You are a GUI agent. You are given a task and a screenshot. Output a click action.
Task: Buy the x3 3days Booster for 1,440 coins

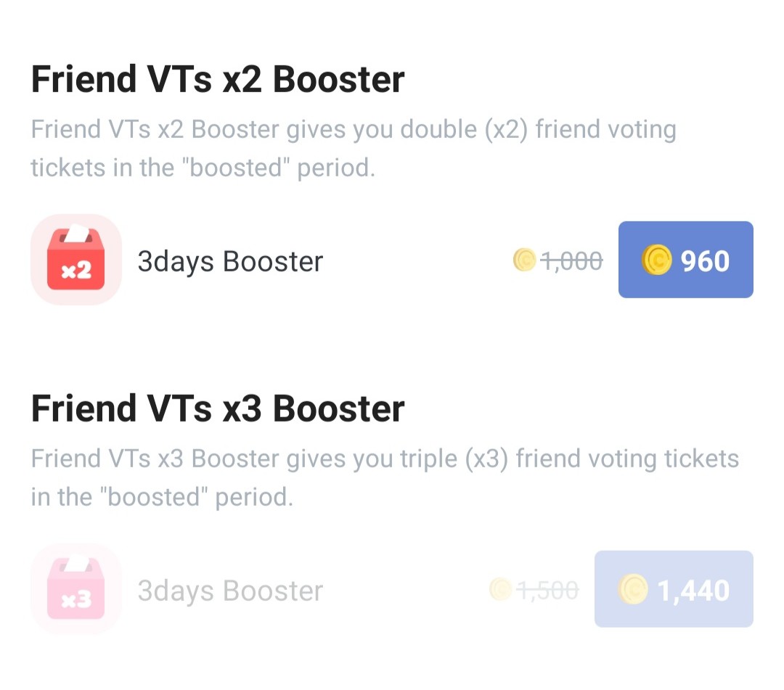click(674, 589)
